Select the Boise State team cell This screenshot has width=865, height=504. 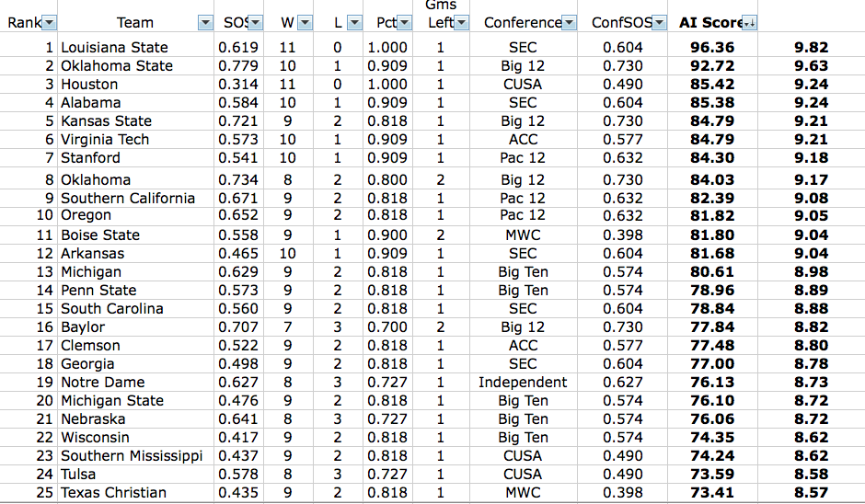point(135,235)
